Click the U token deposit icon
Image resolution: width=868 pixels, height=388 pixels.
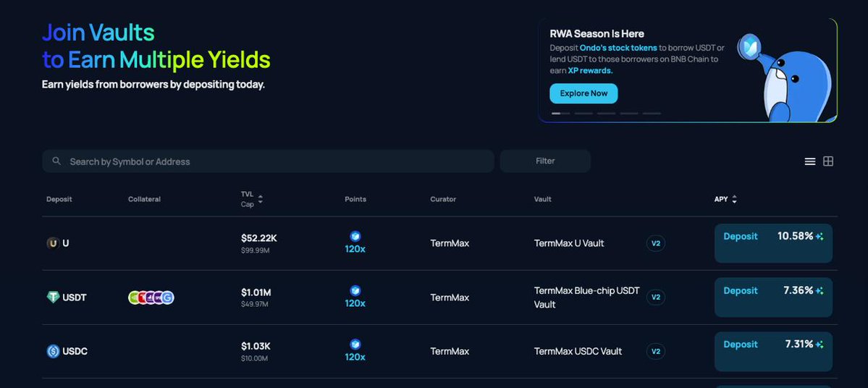click(x=53, y=243)
